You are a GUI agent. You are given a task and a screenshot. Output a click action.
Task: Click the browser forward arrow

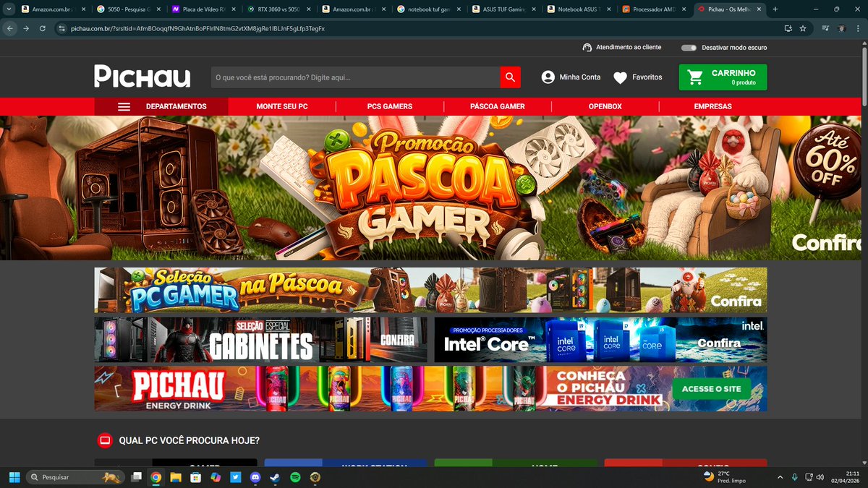[x=26, y=28]
